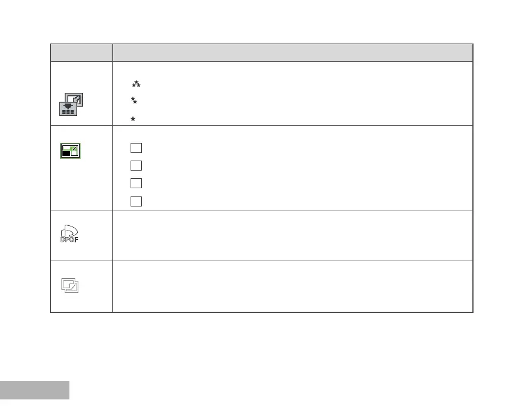
Task: Choose the three-star quality icon
Action: [135, 85]
